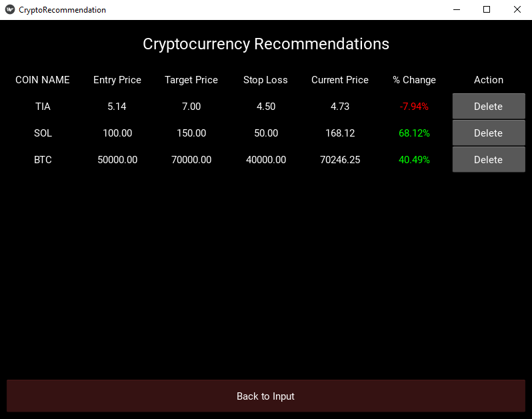Click the Stop Loss column header
The image size is (532, 419).
click(265, 80)
